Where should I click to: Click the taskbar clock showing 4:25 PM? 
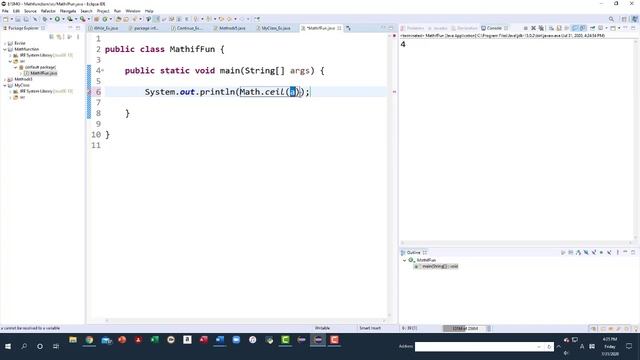[x=609, y=347]
